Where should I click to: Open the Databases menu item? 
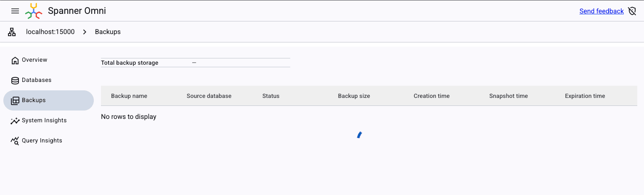pyautogui.click(x=37, y=80)
